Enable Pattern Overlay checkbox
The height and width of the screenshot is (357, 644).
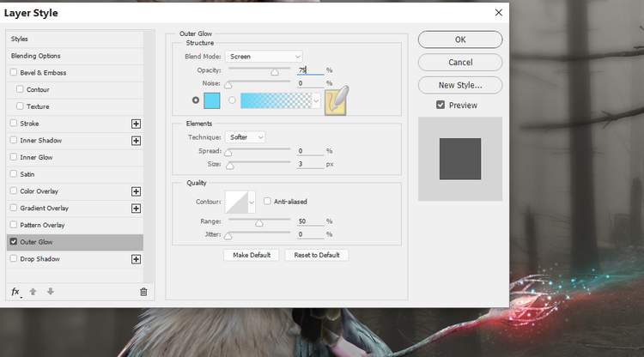(14, 225)
